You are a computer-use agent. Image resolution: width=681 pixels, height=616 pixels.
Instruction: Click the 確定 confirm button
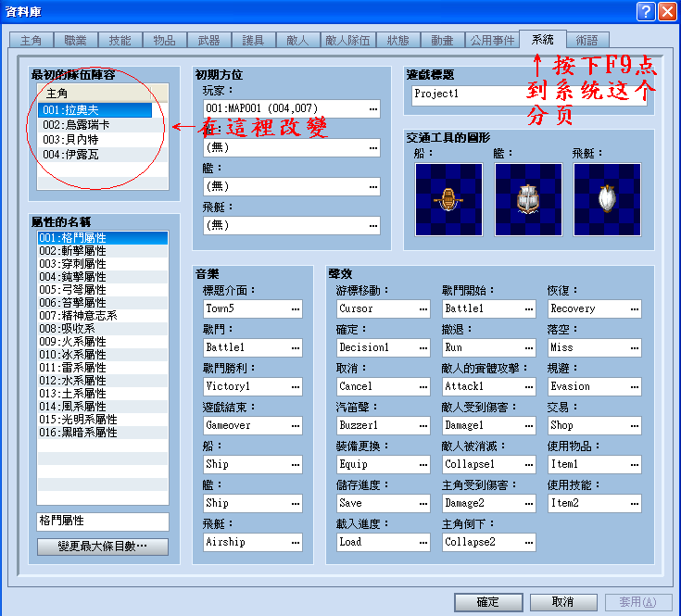pyautogui.click(x=488, y=602)
